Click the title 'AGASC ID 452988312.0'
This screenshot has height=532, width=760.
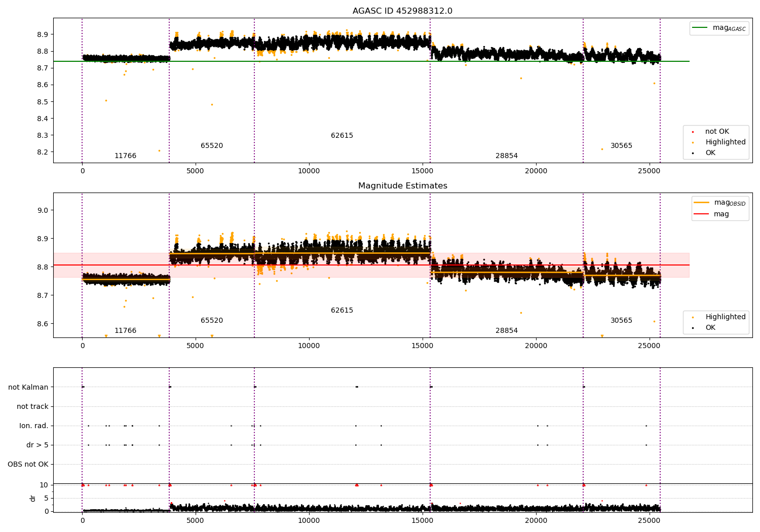tap(402, 11)
